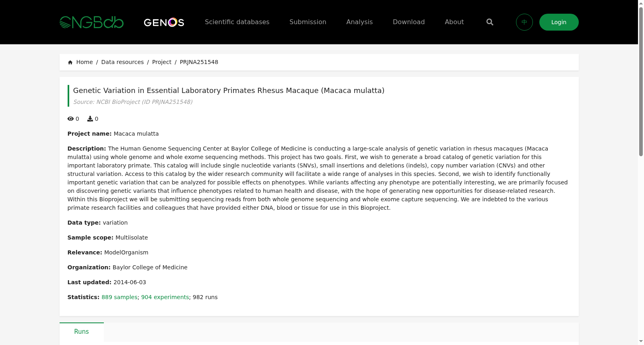Click the '2014-06-03' last updated date

click(x=130, y=282)
